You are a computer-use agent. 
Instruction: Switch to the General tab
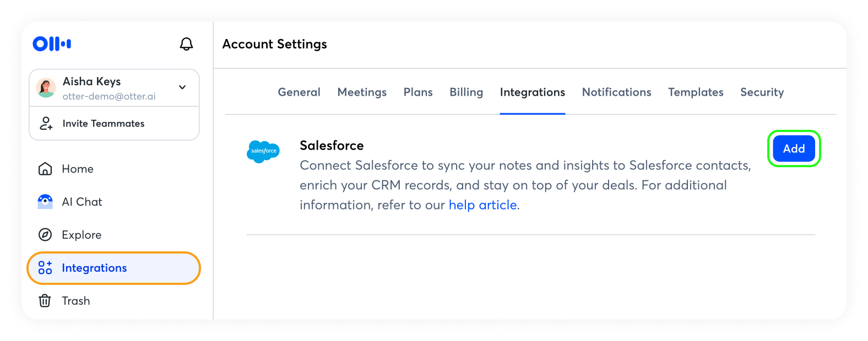coord(299,92)
